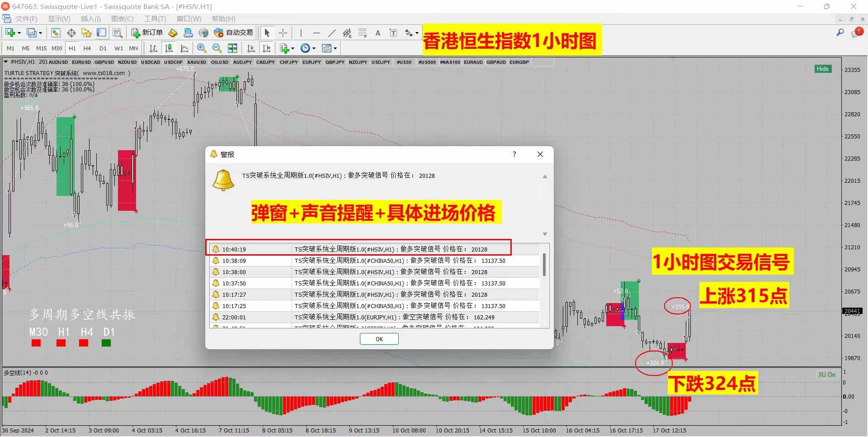The image size is (868, 437).
Task: Show the Market Watch window
Action: tap(56, 33)
